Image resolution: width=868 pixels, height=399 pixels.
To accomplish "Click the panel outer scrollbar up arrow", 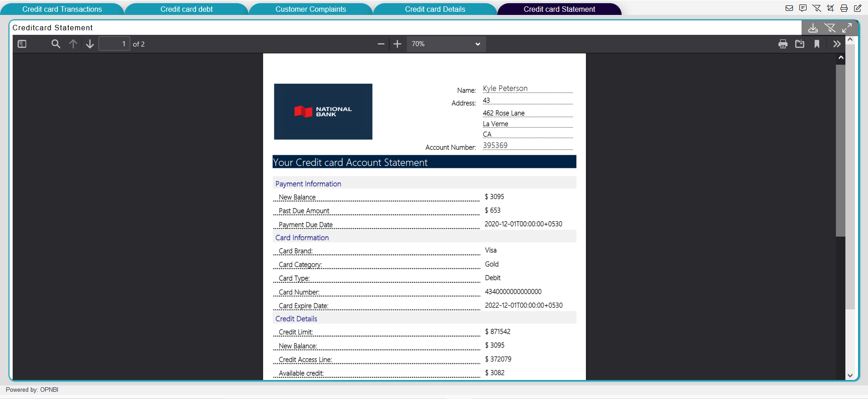I will coord(850,40).
